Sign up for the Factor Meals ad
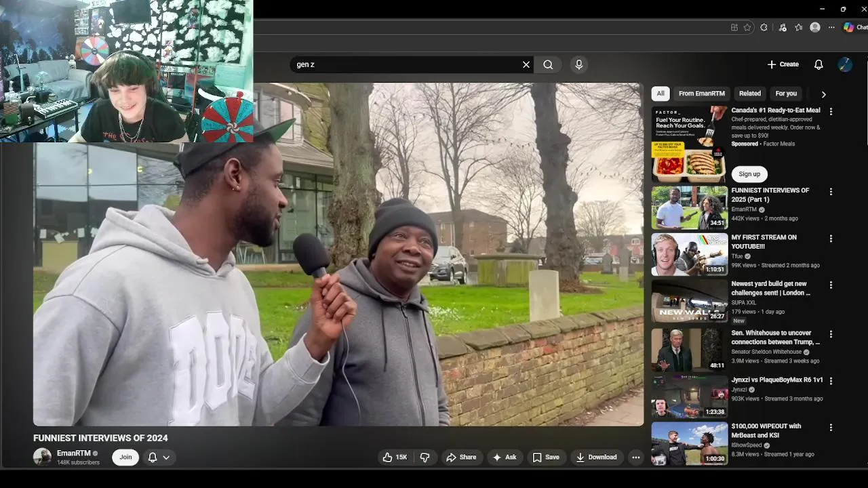868x488 pixels. coord(749,174)
